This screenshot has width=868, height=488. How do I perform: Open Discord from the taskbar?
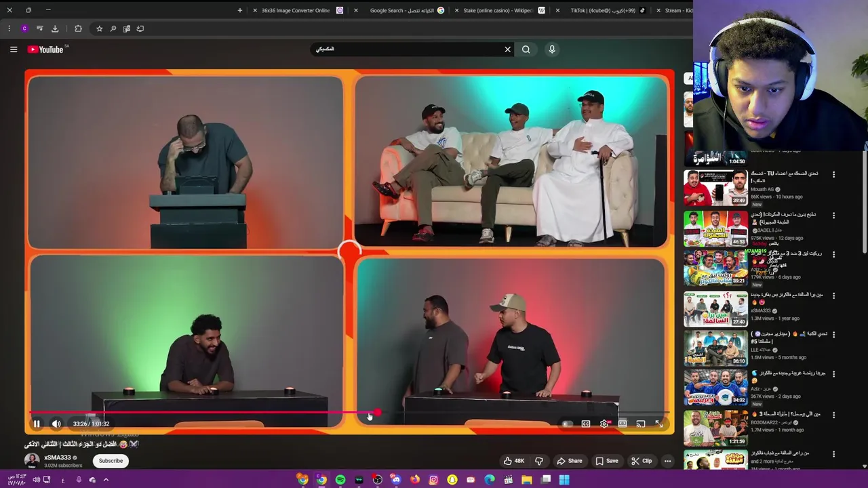[396, 480]
